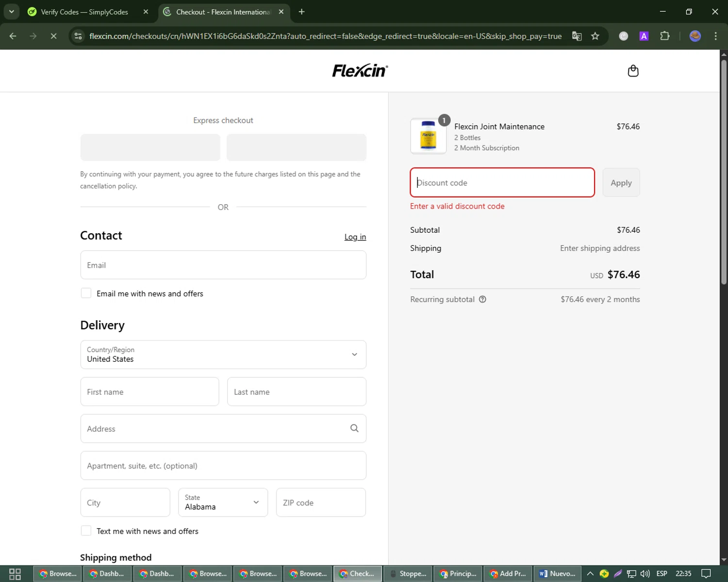Click the gray circle extension icon

point(624,36)
